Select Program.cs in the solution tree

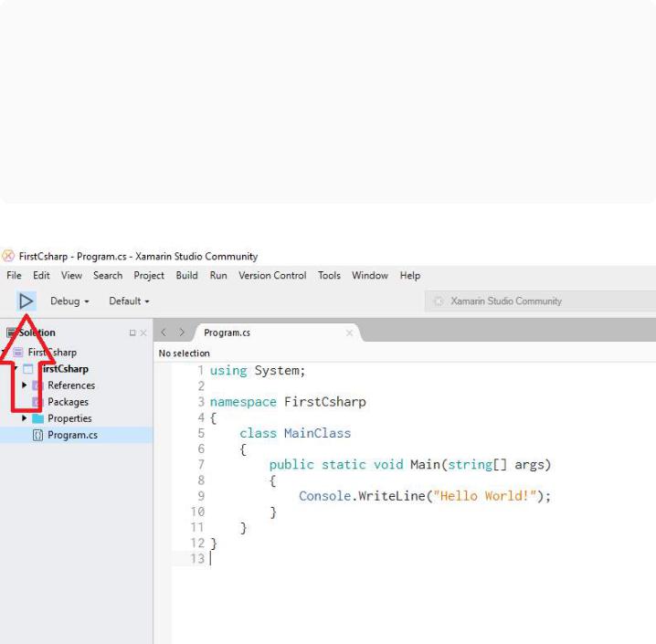coord(72,435)
